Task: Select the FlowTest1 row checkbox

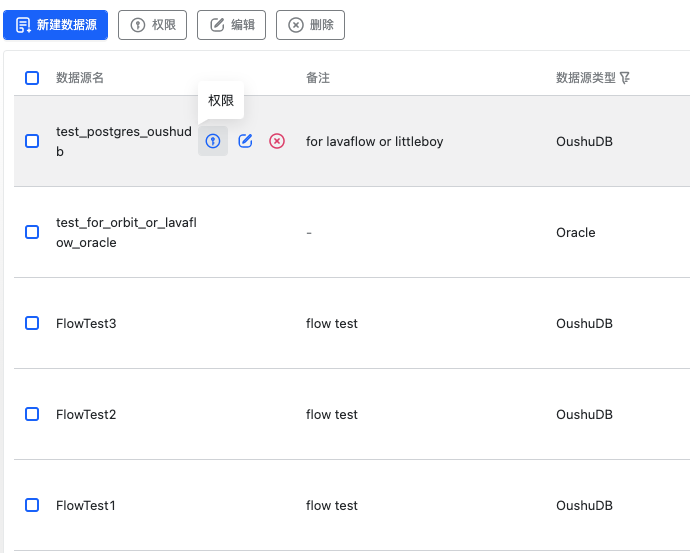Action: [32, 505]
